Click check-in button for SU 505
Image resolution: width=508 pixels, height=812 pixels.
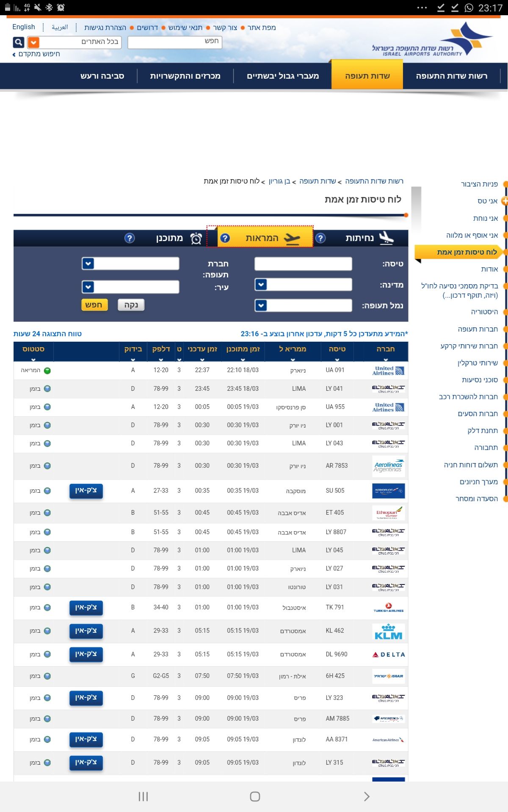tap(86, 491)
